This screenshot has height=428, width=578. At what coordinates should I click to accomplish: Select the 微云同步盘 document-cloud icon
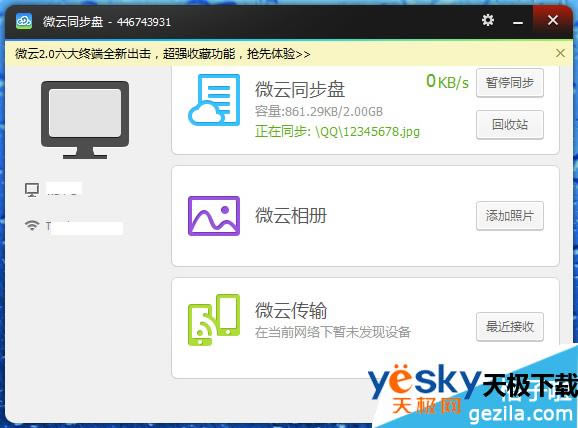pos(214,100)
